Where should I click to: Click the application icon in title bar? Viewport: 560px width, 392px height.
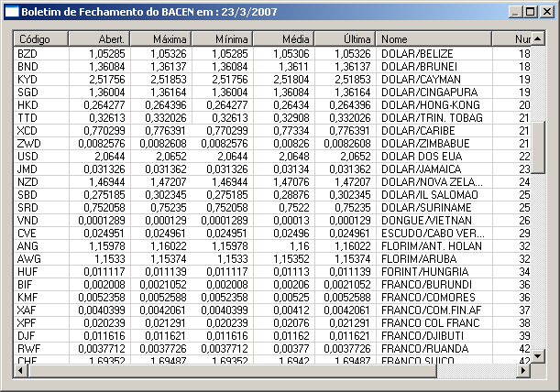tap(12, 11)
